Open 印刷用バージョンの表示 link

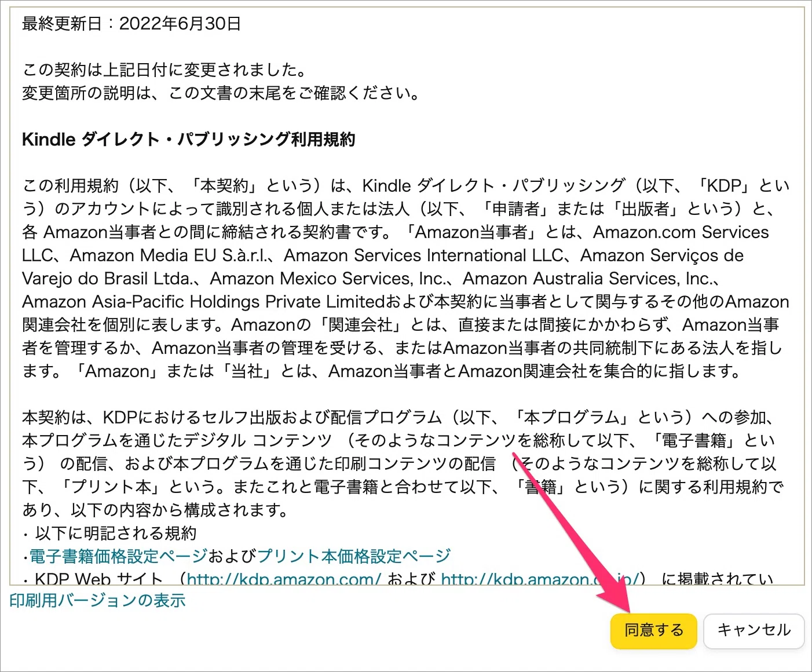point(97,600)
